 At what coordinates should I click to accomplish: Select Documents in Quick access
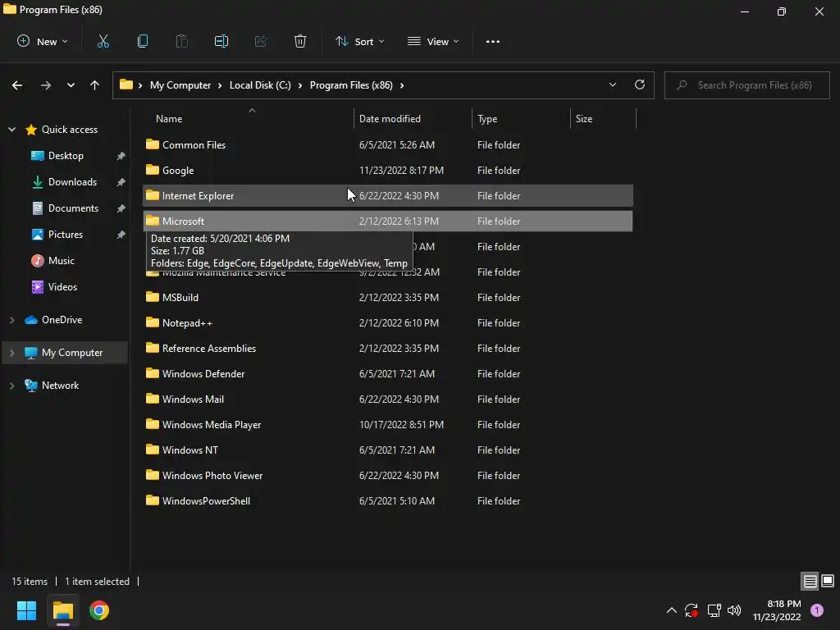(x=73, y=208)
